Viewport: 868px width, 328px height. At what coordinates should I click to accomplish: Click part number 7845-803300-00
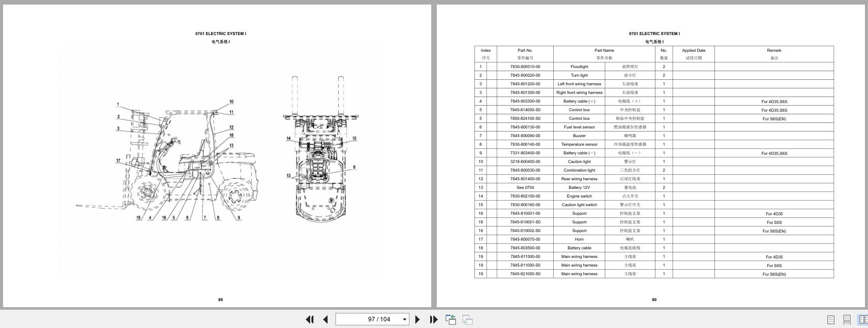coord(525,101)
